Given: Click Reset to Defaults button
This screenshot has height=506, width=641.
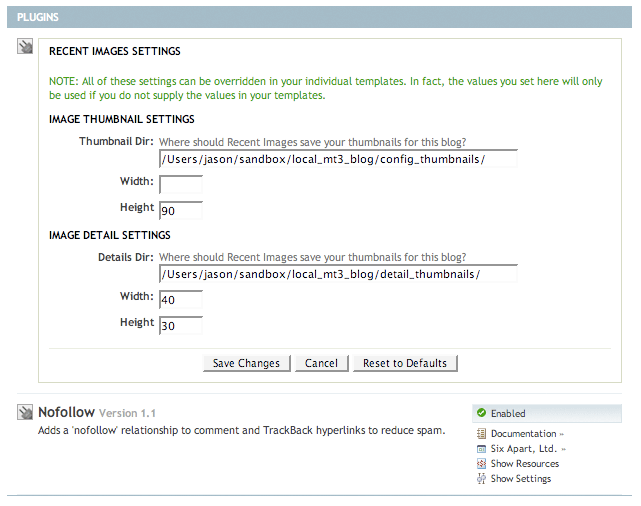Looking at the screenshot, I should (x=405, y=363).
